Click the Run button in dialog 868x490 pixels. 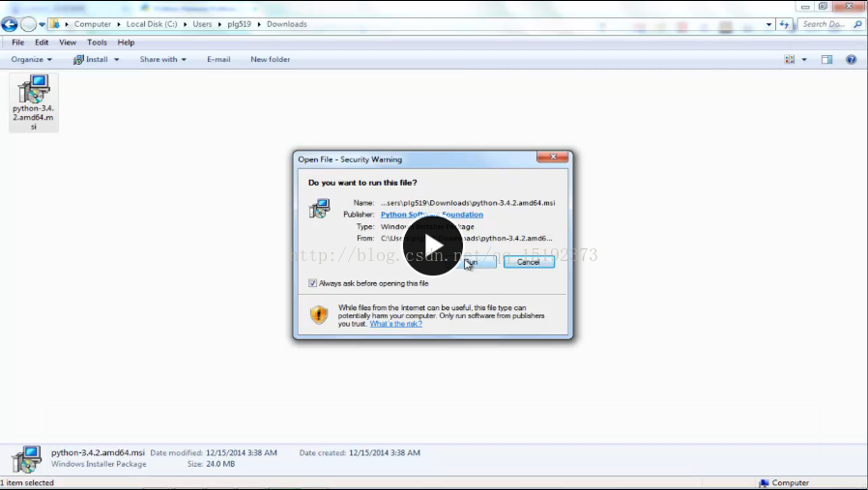click(475, 262)
